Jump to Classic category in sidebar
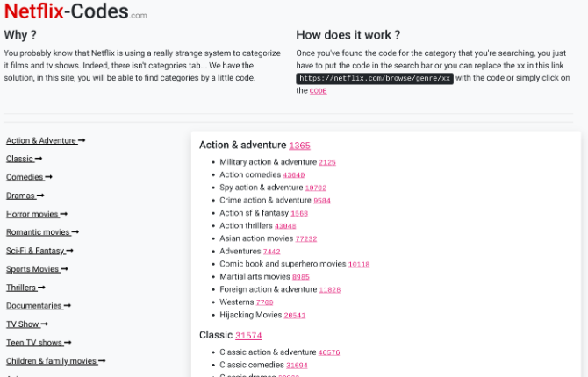Screen dimensions: 588x377 point(23,159)
